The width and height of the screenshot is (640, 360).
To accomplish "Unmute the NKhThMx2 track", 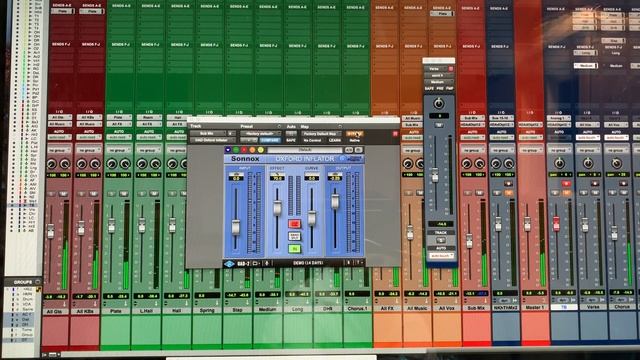I will pos(508,193).
